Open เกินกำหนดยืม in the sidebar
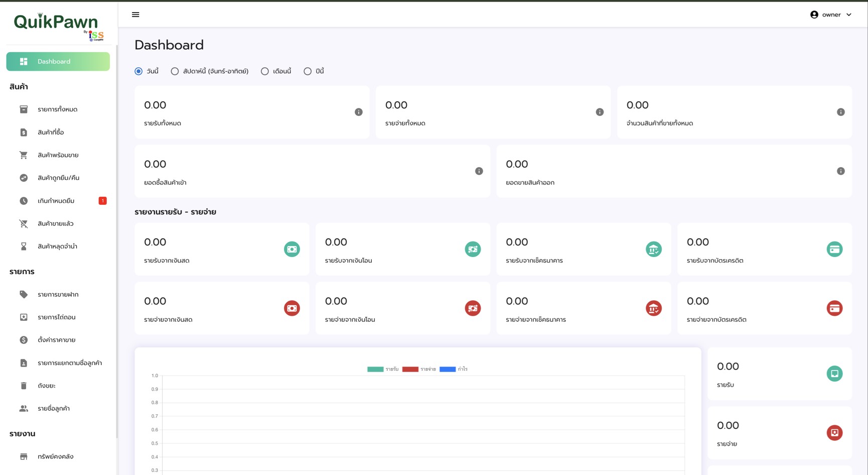Screen dimensions: 868x475 [58, 201]
